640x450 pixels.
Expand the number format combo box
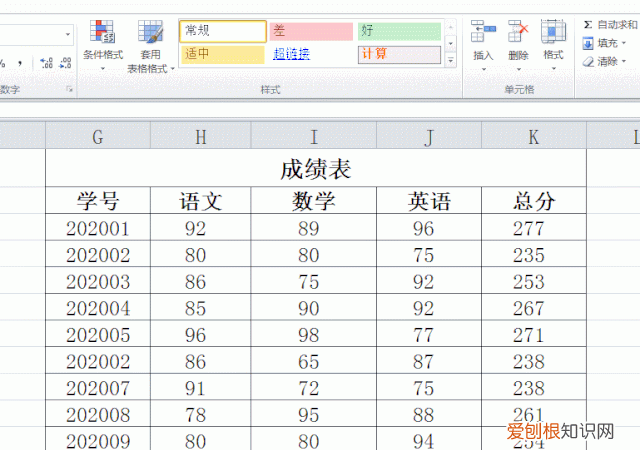pyautogui.click(x=67, y=35)
